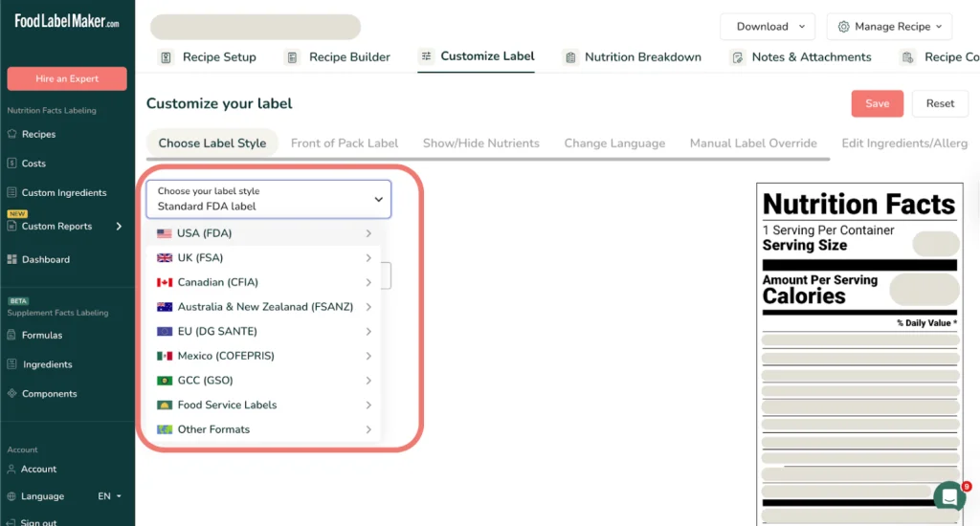Click the Save button
The width and height of the screenshot is (980, 526).
[x=877, y=103]
